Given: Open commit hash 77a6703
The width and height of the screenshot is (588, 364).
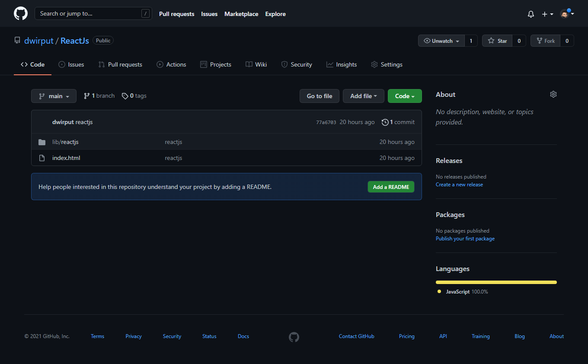Looking at the screenshot, I should pyautogui.click(x=326, y=122).
